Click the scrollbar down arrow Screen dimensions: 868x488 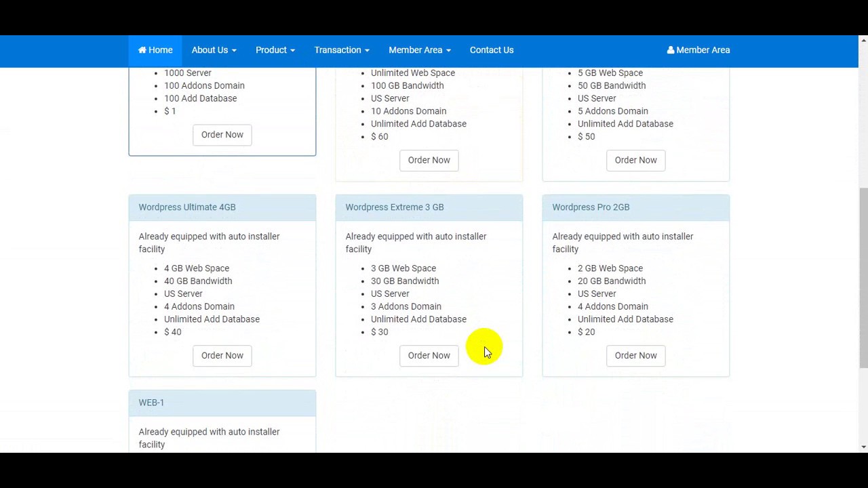[x=863, y=447]
